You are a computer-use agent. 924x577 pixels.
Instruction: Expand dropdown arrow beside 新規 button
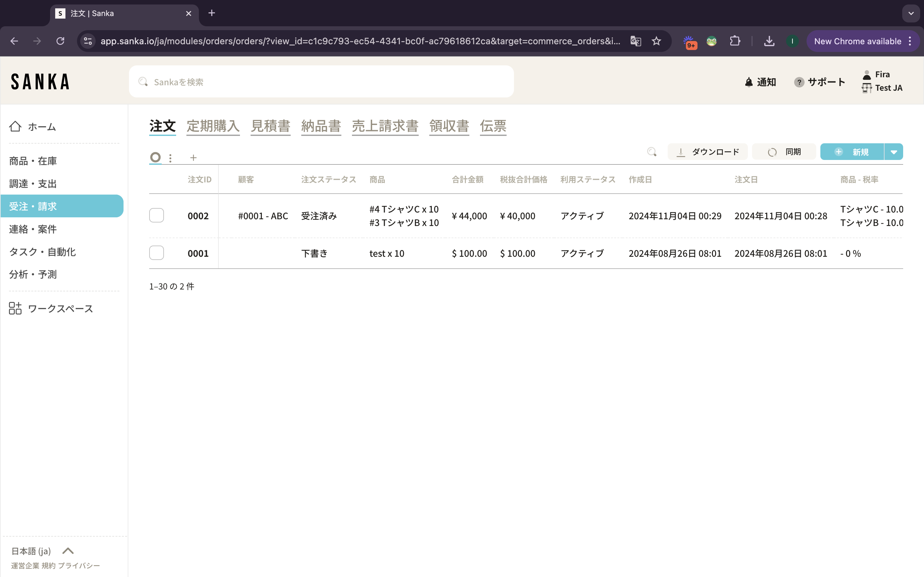point(894,152)
